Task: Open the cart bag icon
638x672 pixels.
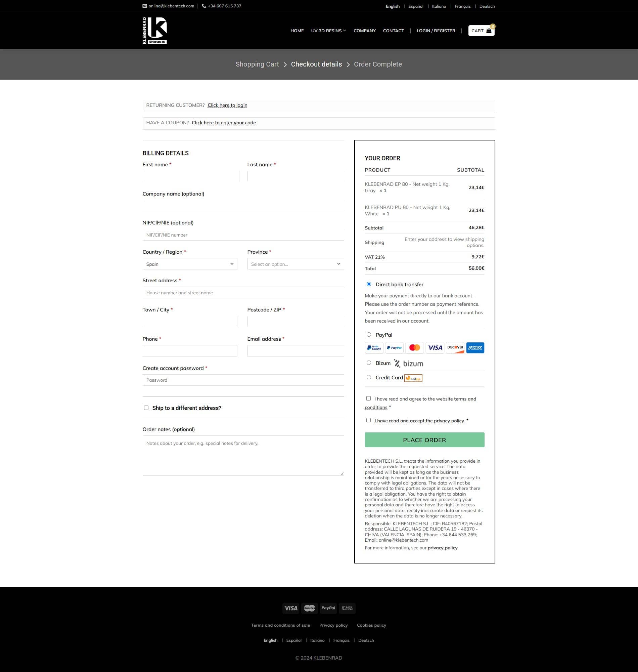Action: 489,31
